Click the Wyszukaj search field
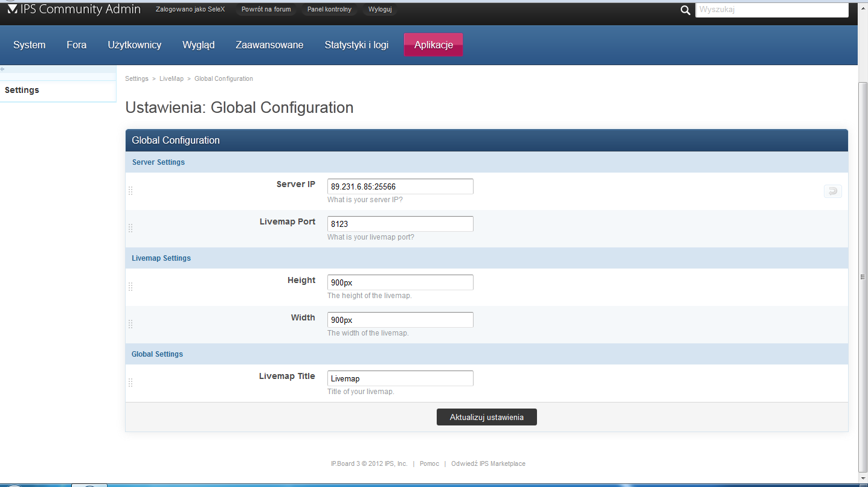The image size is (868, 487). [771, 10]
